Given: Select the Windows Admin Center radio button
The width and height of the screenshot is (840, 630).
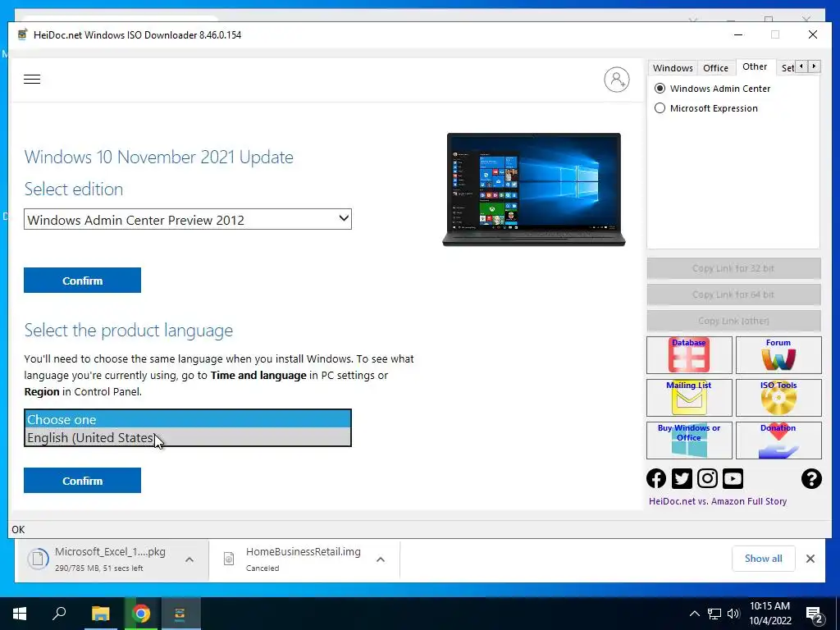Looking at the screenshot, I should click(x=660, y=89).
